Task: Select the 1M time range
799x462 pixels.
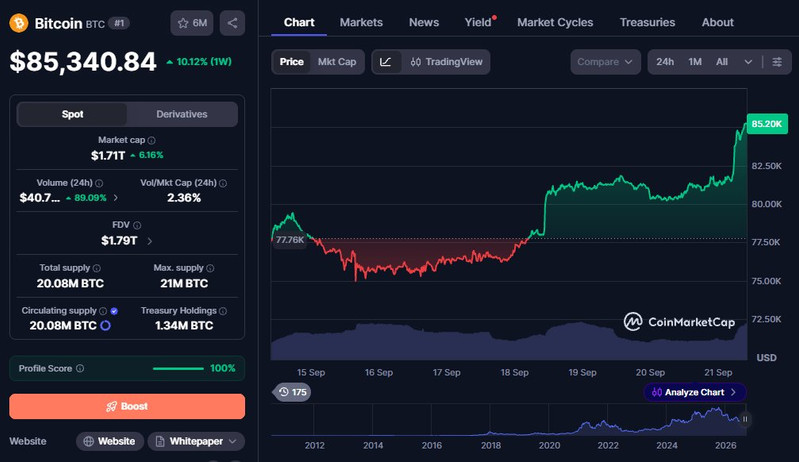Action: (x=695, y=62)
